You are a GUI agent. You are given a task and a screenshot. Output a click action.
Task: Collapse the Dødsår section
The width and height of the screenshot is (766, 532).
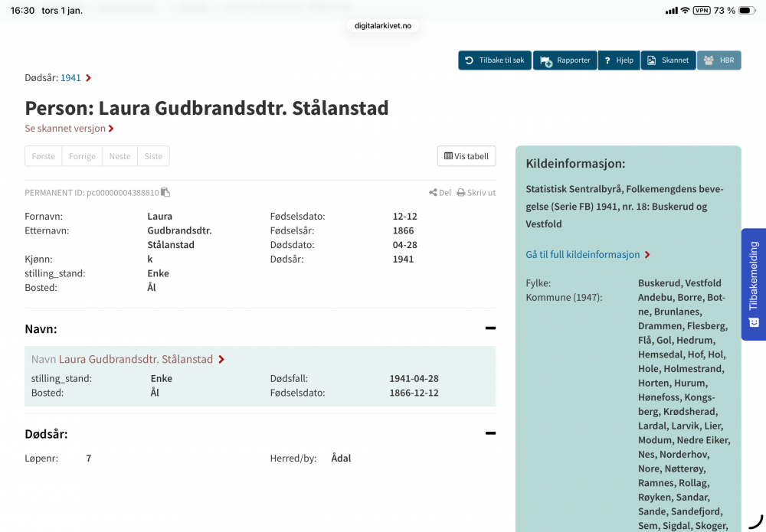pyautogui.click(x=490, y=433)
